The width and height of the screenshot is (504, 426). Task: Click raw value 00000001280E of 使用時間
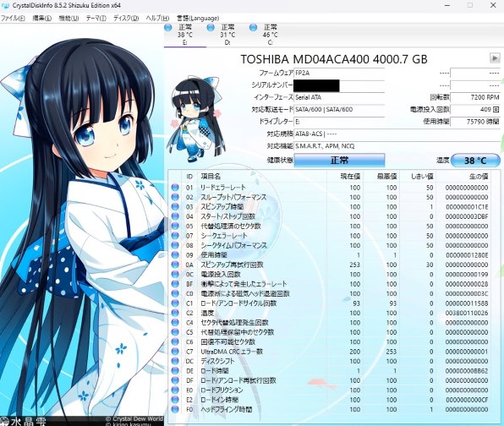(x=467, y=255)
